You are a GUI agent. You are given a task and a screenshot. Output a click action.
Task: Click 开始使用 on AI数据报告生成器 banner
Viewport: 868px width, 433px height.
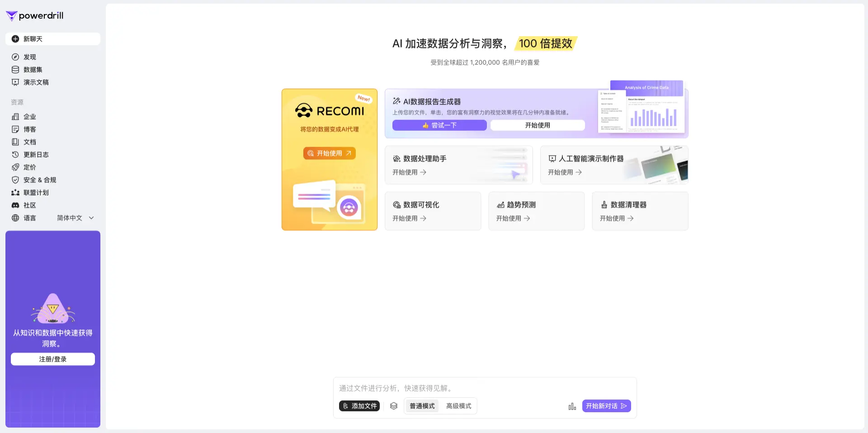point(538,125)
